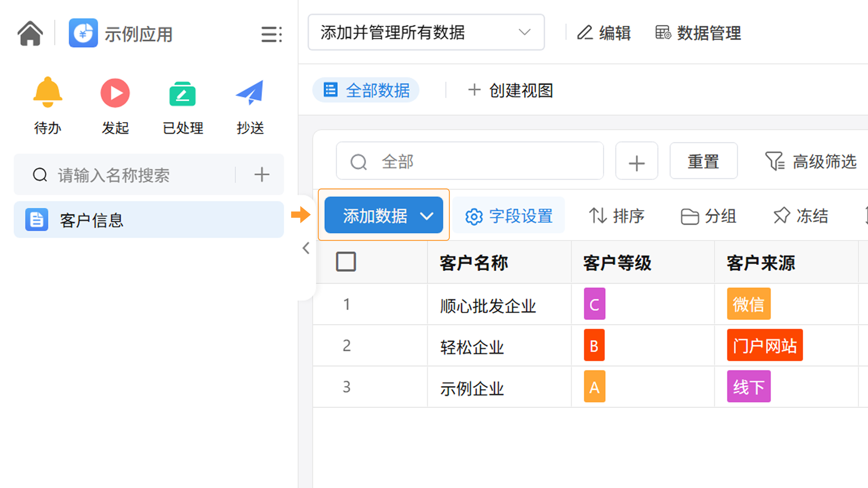Open the 发起 play icon
Image resolution: width=868 pixels, height=488 pixels.
115,93
